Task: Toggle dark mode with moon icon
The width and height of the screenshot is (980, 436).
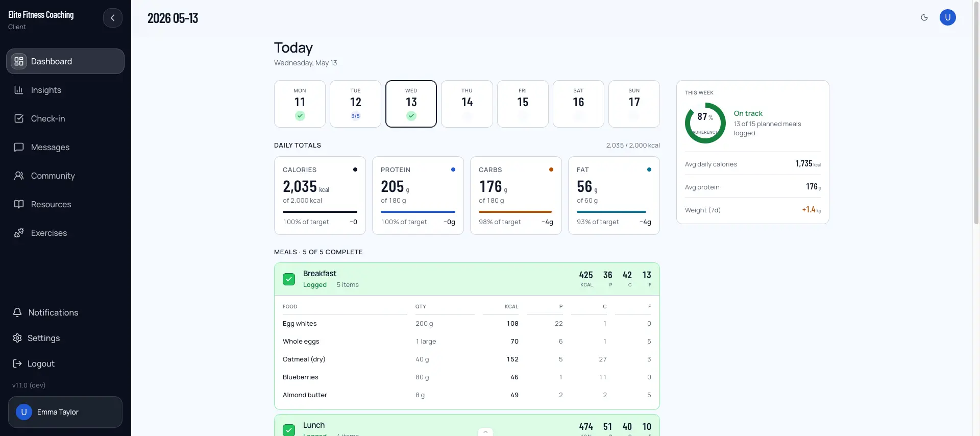Action: (924, 17)
